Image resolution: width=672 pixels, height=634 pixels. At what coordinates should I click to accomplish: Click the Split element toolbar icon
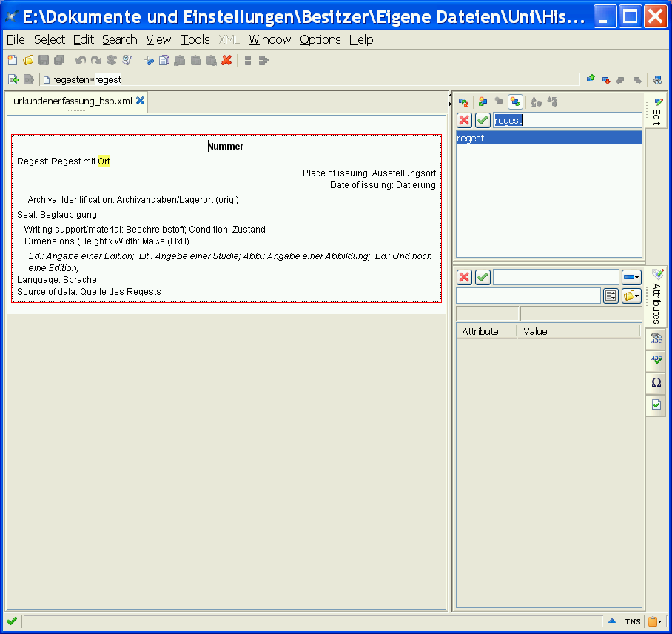click(x=248, y=61)
